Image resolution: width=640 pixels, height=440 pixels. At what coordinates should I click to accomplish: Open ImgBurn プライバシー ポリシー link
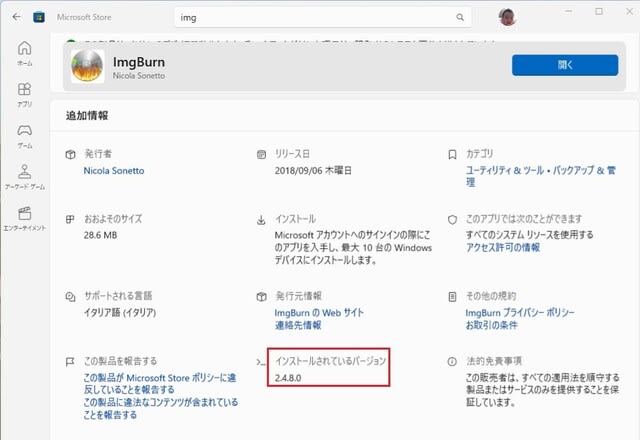(x=520, y=313)
